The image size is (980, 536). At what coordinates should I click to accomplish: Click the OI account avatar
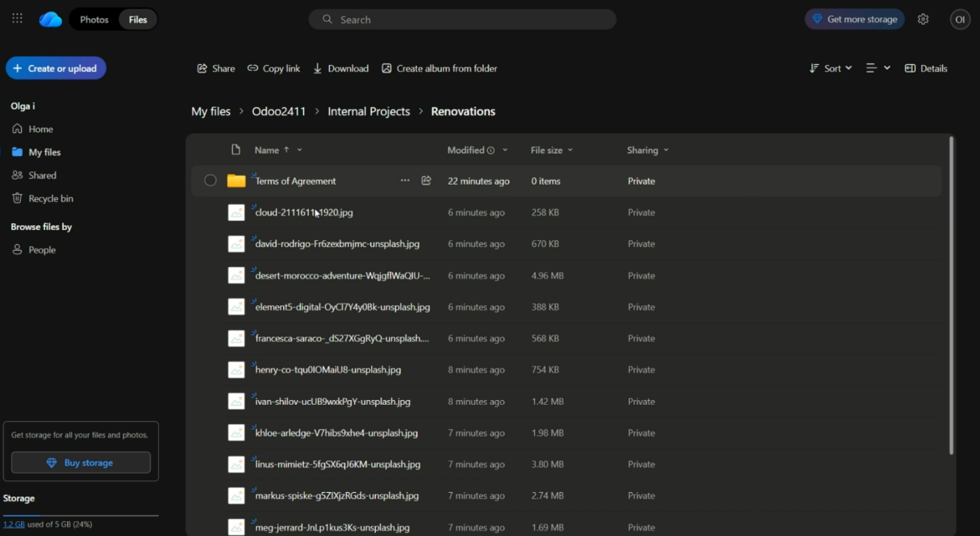(960, 19)
